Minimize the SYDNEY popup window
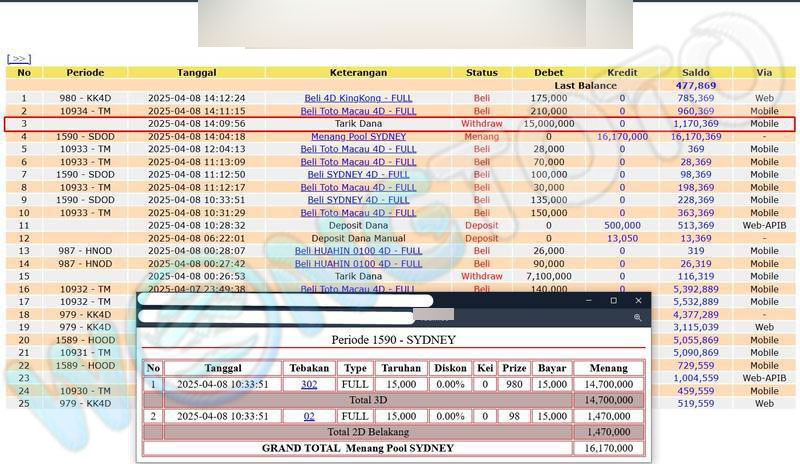This screenshot has width=800, height=464. pos(588,300)
